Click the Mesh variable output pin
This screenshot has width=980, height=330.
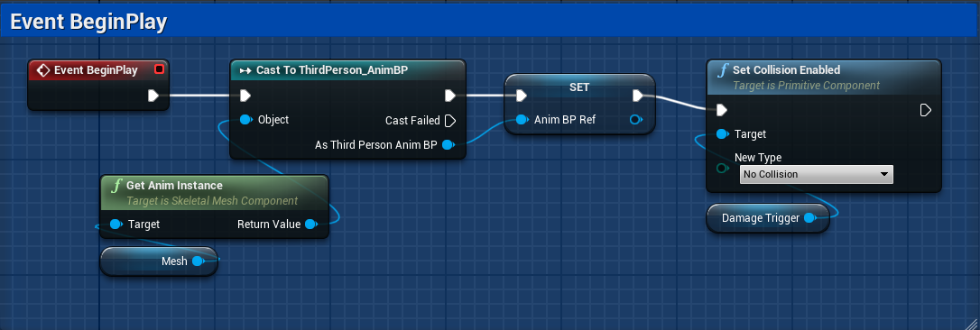coord(198,261)
